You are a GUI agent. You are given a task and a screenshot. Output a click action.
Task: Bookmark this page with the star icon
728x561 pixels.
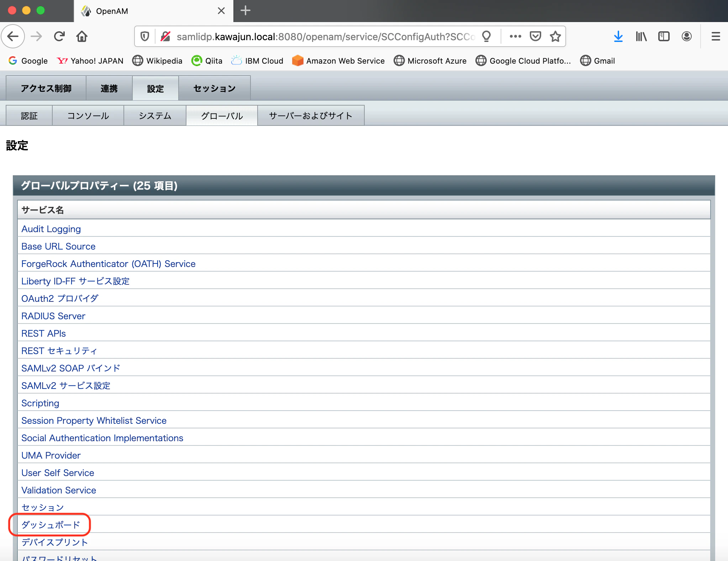(555, 36)
